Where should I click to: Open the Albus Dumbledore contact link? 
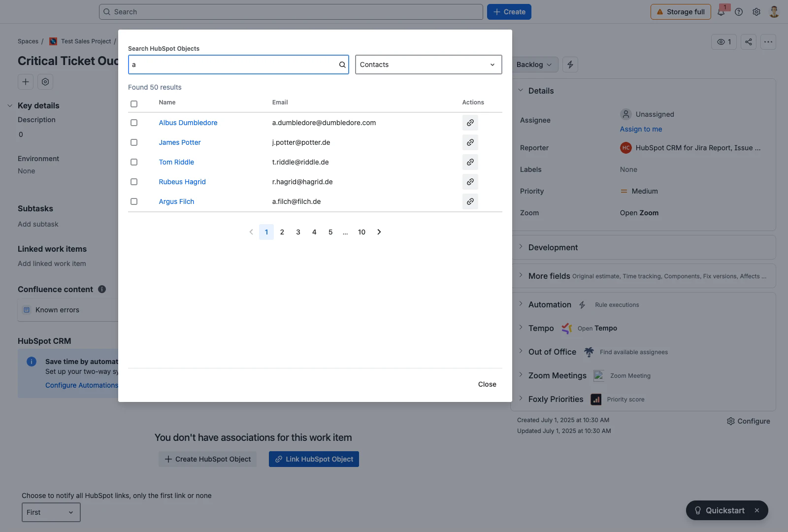[188, 123]
